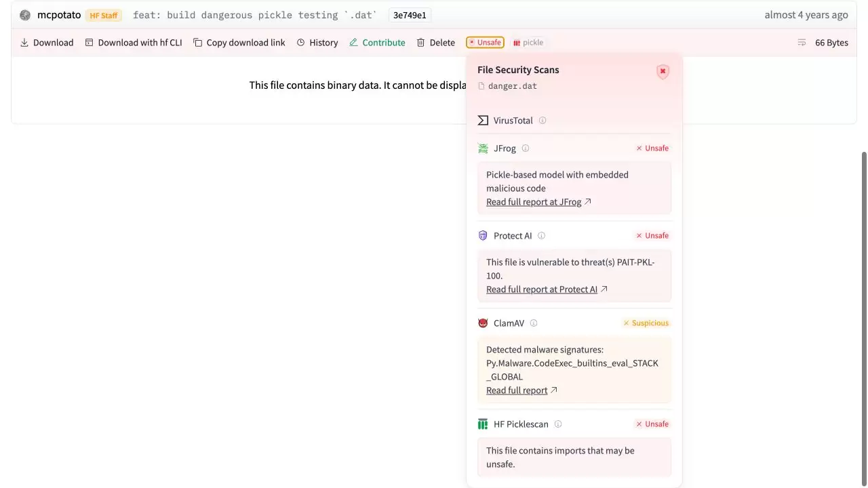Show VirusTotal info tooltip icon

pyautogui.click(x=542, y=121)
